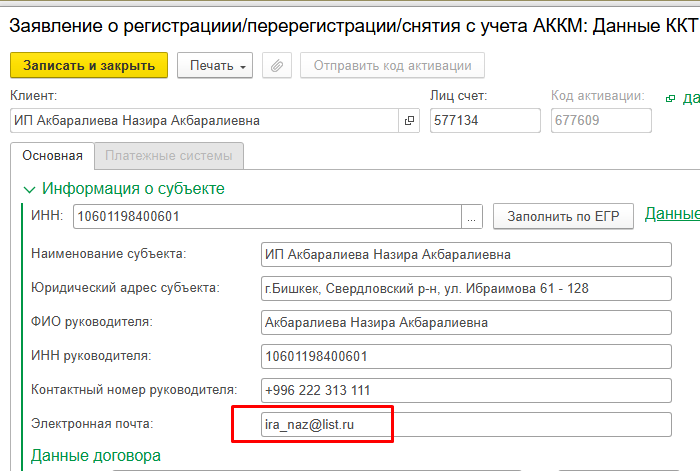This screenshot has height=471, width=700.
Task: Click the Информация о субъекте heading text
Action: point(133,189)
